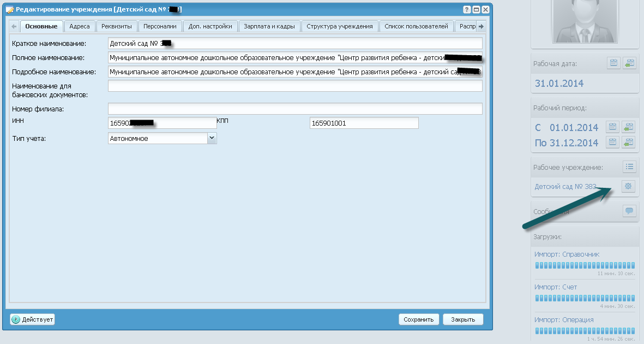The height and width of the screenshot is (344, 644).
Task: Select the Структура учреждения tab
Action: (339, 26)
